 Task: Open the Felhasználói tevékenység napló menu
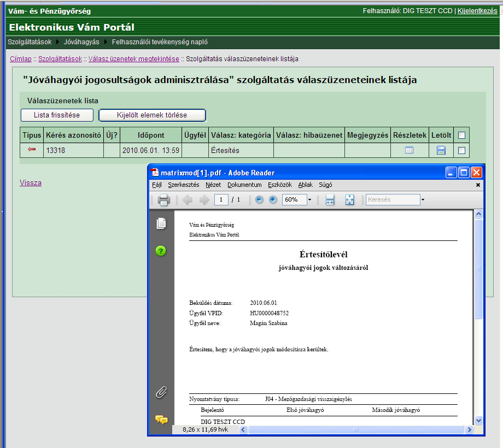coord(160,42)
